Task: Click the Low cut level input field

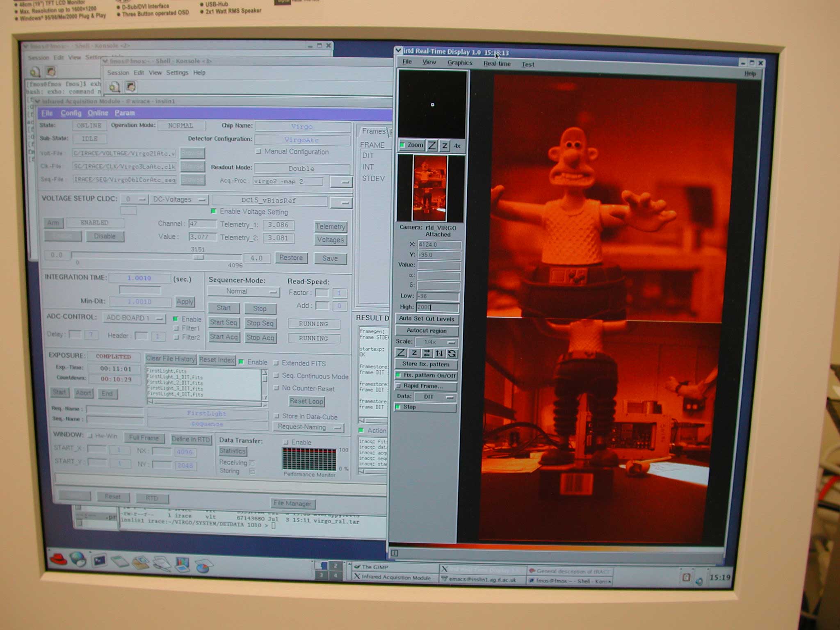Action: [438, 296]
